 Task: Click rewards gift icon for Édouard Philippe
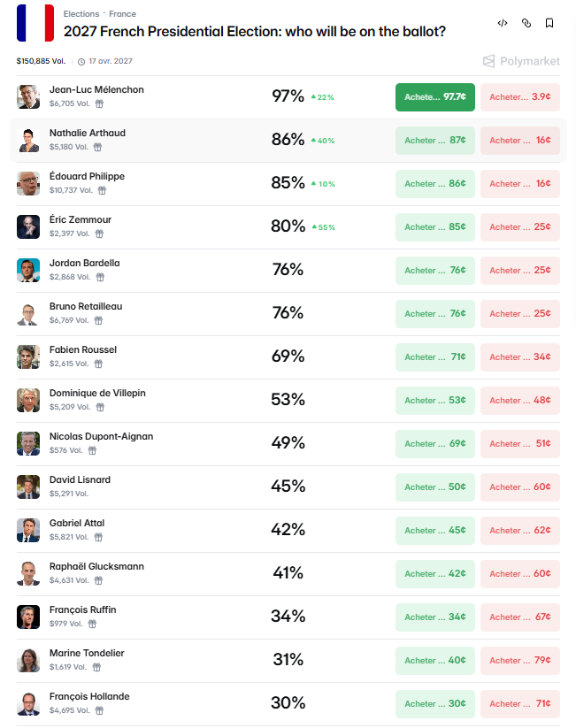point(103,190)
